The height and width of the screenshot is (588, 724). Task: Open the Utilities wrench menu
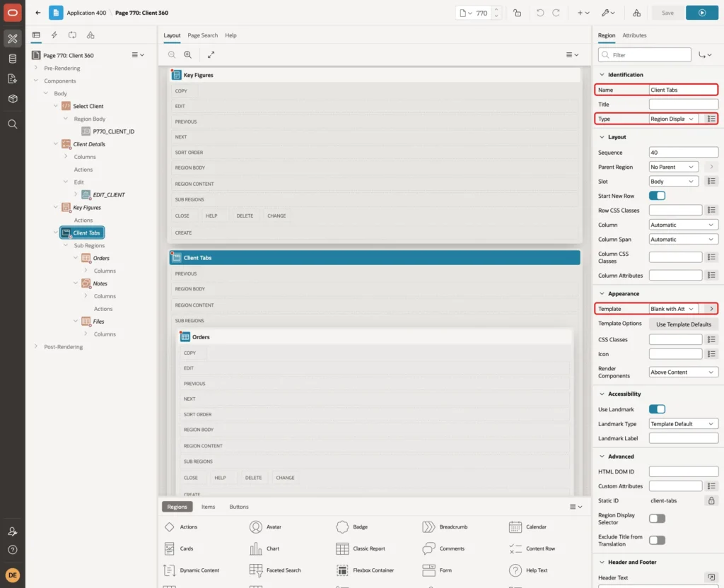[x=607, y=13]
